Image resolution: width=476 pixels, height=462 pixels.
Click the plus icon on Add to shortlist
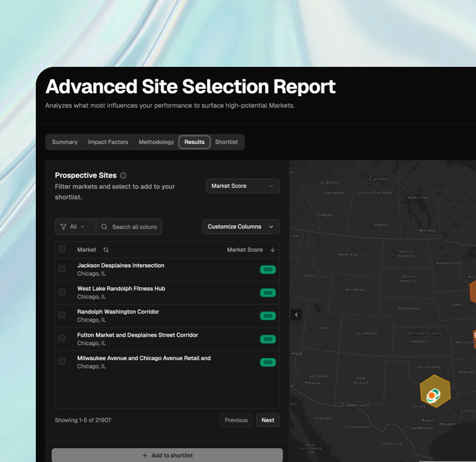145,455
